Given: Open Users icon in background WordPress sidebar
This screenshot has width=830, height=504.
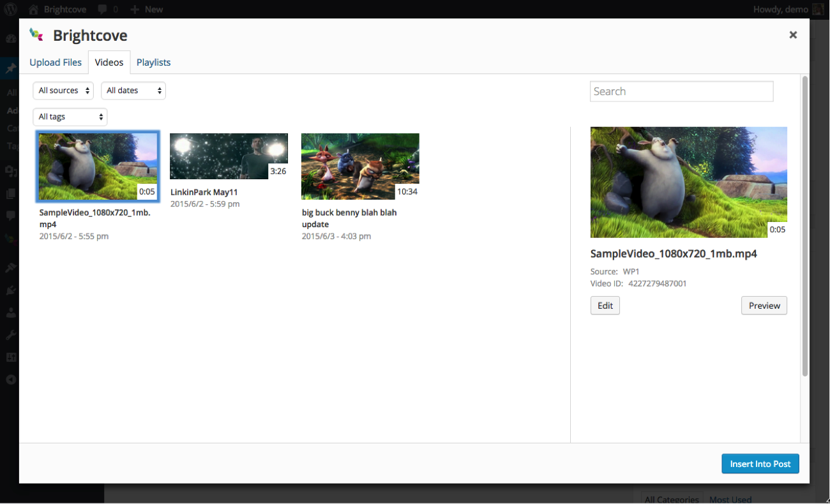Looking at the screenshot, I should 11,313.
